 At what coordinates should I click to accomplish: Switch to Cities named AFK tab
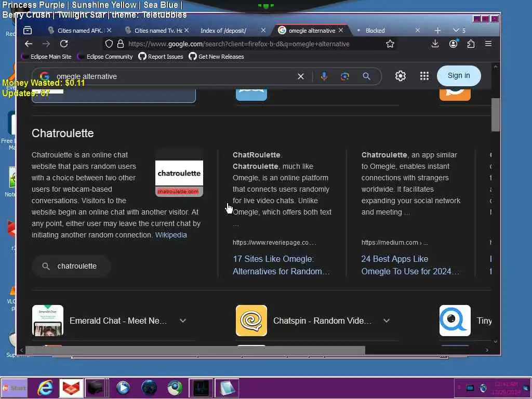pos(79,31)
